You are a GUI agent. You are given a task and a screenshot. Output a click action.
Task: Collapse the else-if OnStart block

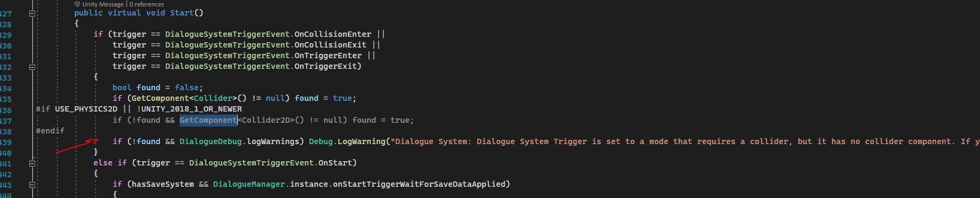click(x=32, y=163)
